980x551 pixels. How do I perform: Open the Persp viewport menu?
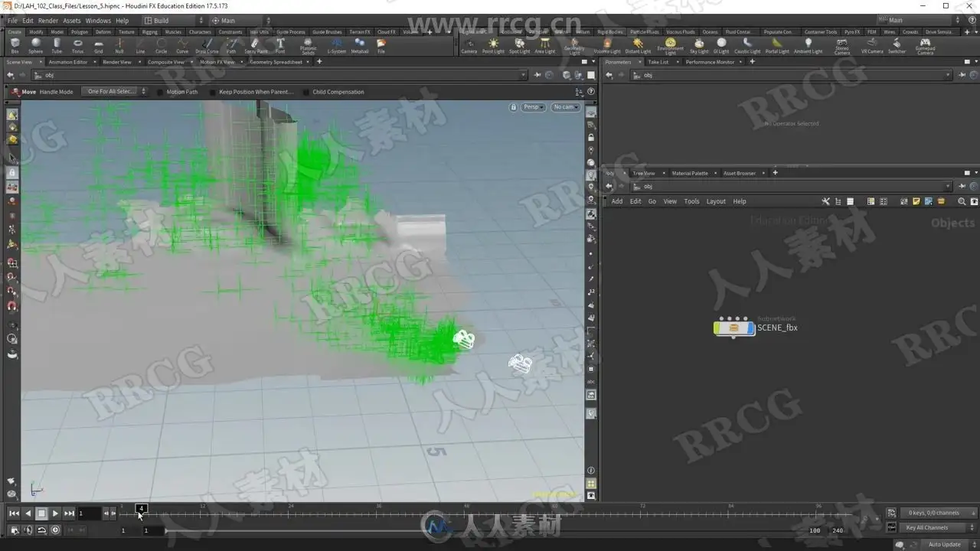pyautogui.click(x=533, y=107)
